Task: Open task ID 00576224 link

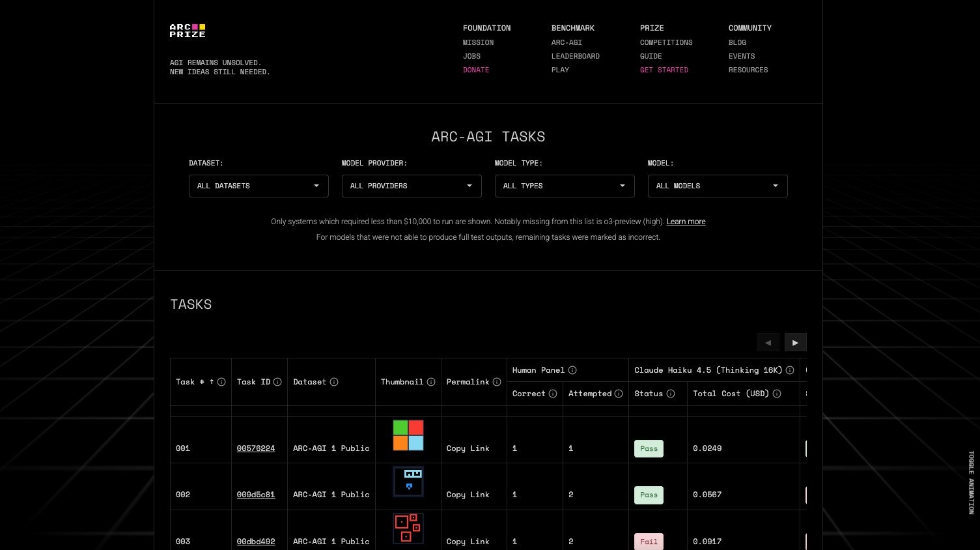Action: pos(256,448)
